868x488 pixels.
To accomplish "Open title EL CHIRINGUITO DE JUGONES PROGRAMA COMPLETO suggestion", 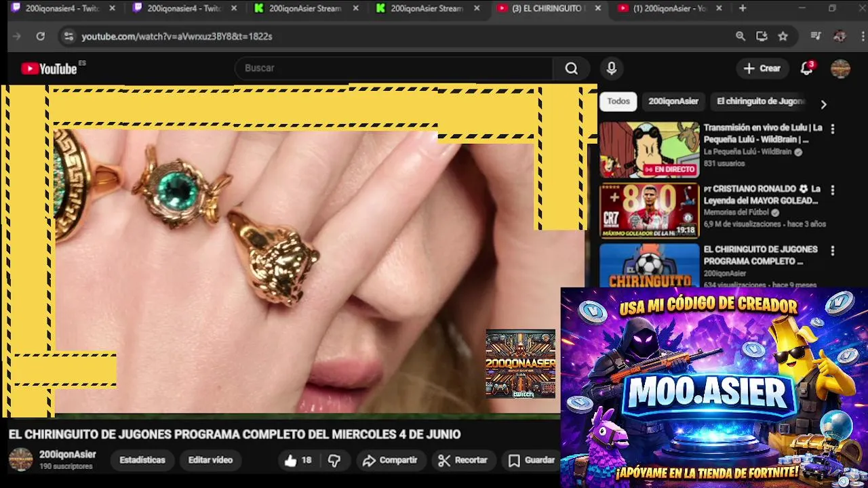I will click(x=760, y=255).
